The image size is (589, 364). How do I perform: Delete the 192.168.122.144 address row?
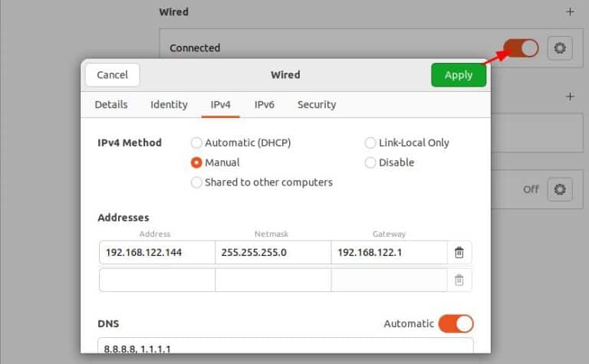pos(459,252)
